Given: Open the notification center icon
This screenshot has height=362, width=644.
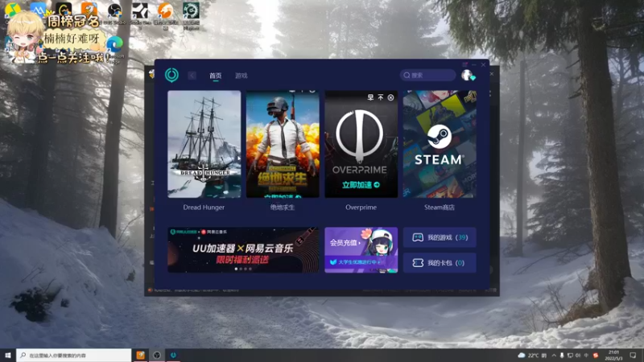Looking at the screenshot, I should point(633,355).
